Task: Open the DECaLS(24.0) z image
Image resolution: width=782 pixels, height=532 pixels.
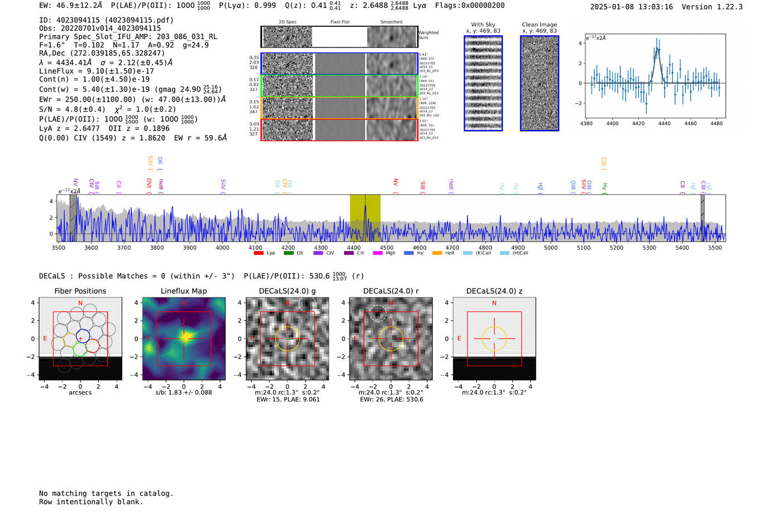Action: (x=494, y=339)
